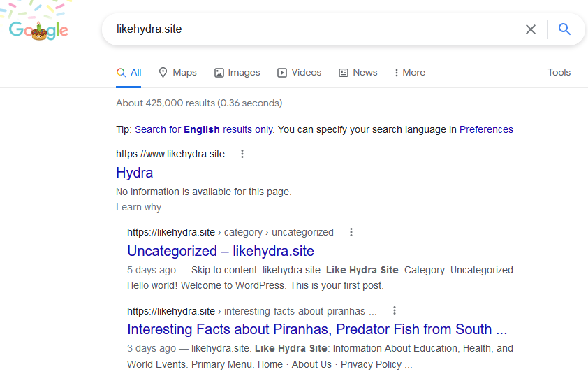Screen dimensions: 588x381
Task: Open the Tools filter options
Action: [559, 73]
